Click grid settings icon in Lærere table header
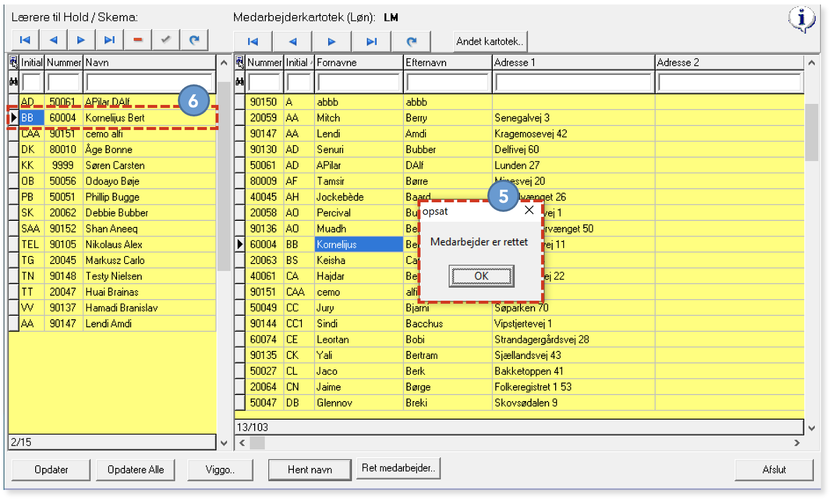The image size is (837, 504). coord(14,62)
